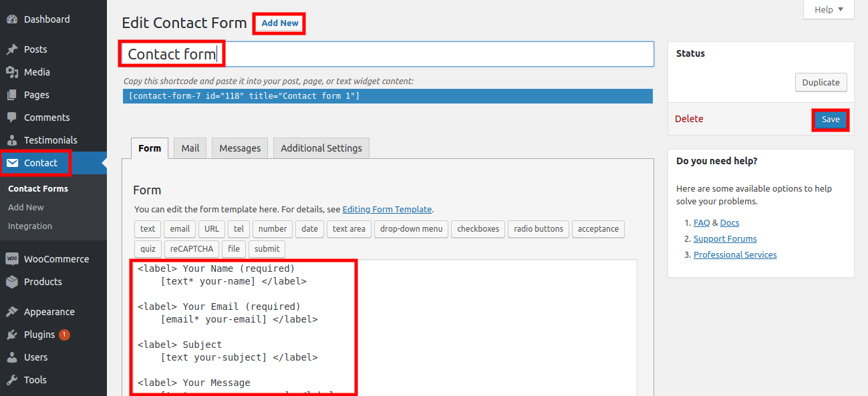Expand the Help dropdown panel
Screen dimensions: 868x396
coord(829,9)
